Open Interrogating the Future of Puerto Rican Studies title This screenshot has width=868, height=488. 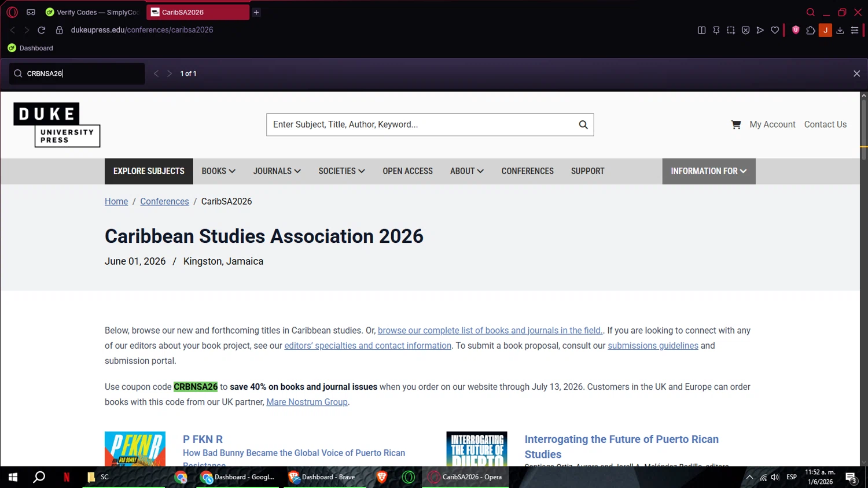click(621, 446)
